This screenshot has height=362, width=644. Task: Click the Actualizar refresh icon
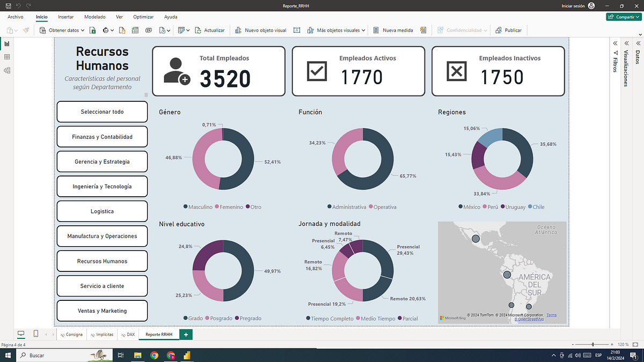click(x=198, y=31)
